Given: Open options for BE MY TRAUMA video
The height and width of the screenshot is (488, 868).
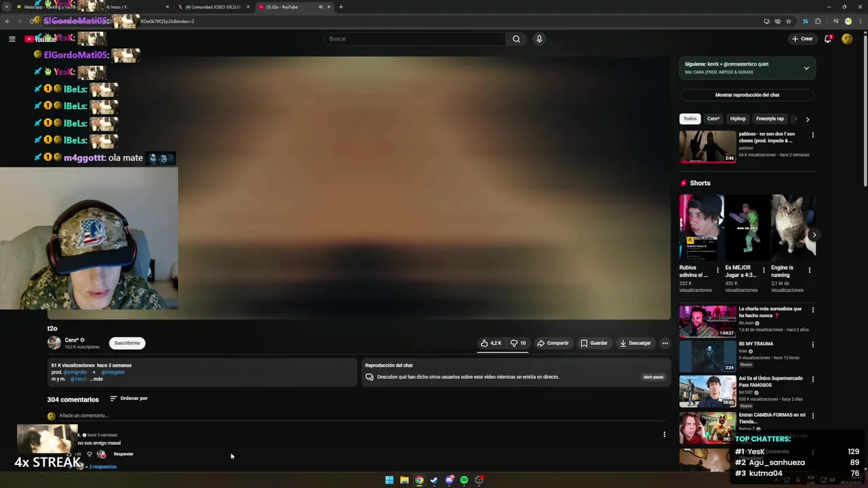Looking at the screenshot, I should [812, 344].
